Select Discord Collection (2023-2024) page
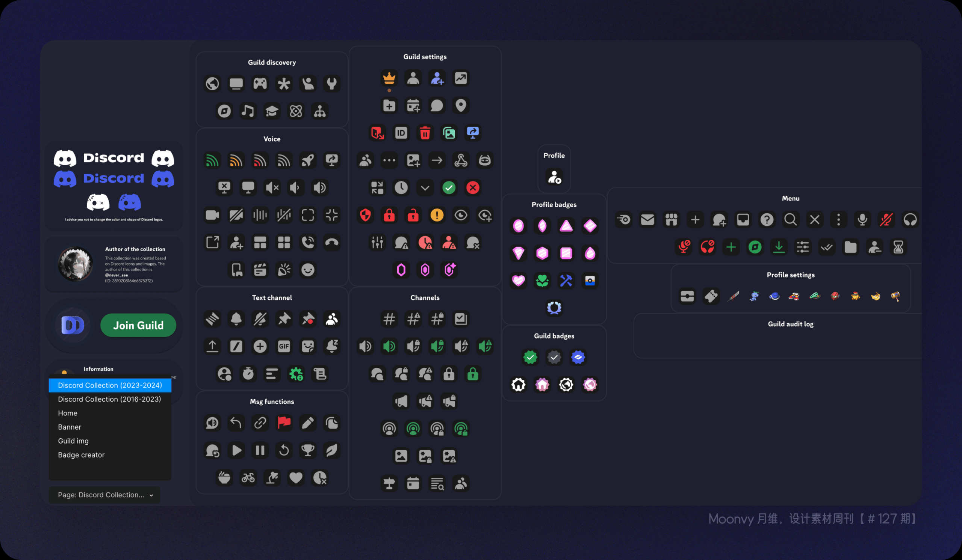The image size is (962, 560). pyautogui.click(x=110, y=385)
